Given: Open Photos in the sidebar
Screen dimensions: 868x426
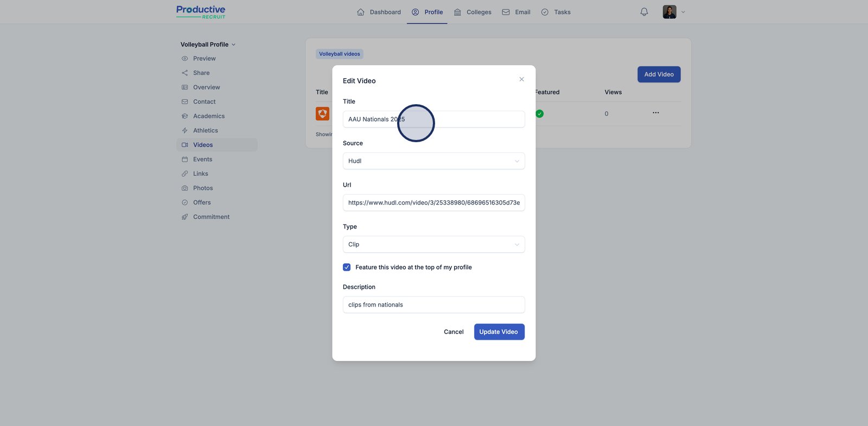Looking at the screenshot, I should click(x=203, y=188).
